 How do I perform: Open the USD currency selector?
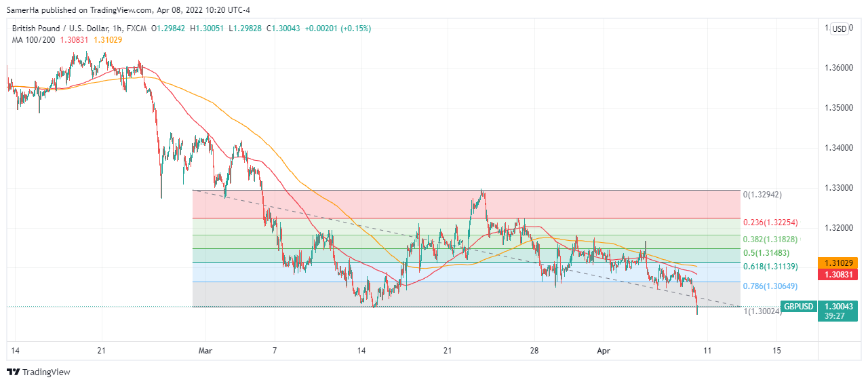pos(840,28)
